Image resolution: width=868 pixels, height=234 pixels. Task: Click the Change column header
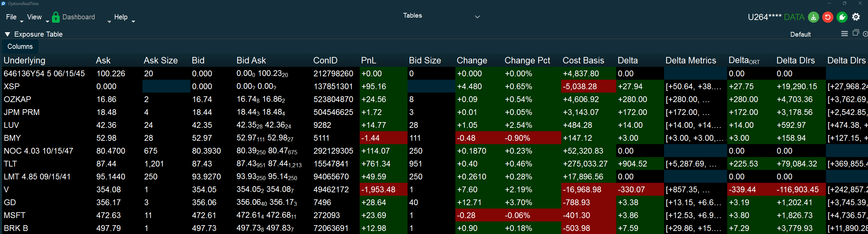(472, 60)
